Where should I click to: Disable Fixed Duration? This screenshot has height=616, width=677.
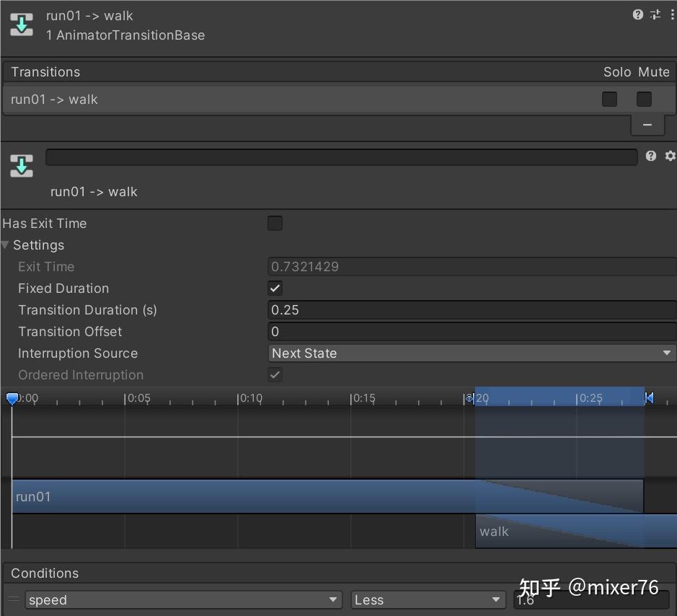click(275, 288)
